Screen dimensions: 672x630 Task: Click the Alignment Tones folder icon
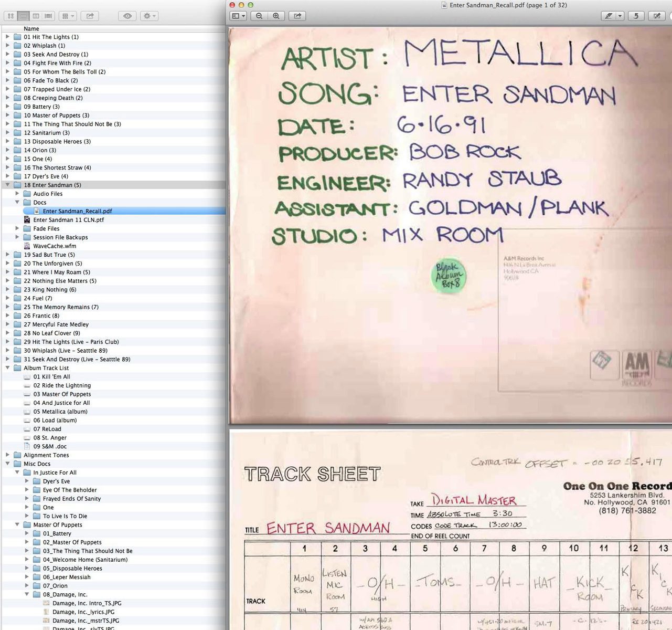[x=17, y=455]
